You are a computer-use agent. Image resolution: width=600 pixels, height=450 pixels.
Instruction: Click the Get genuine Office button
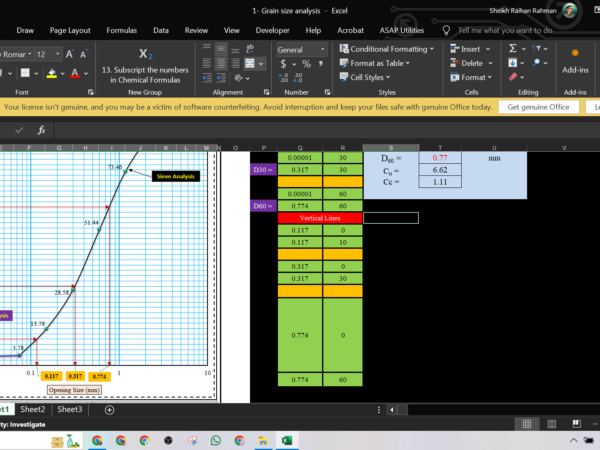click(x=538, y=107)
